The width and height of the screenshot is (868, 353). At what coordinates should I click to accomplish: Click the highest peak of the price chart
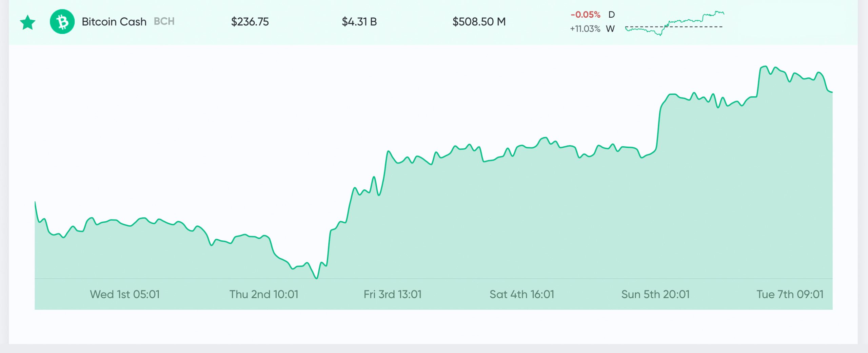765,67
